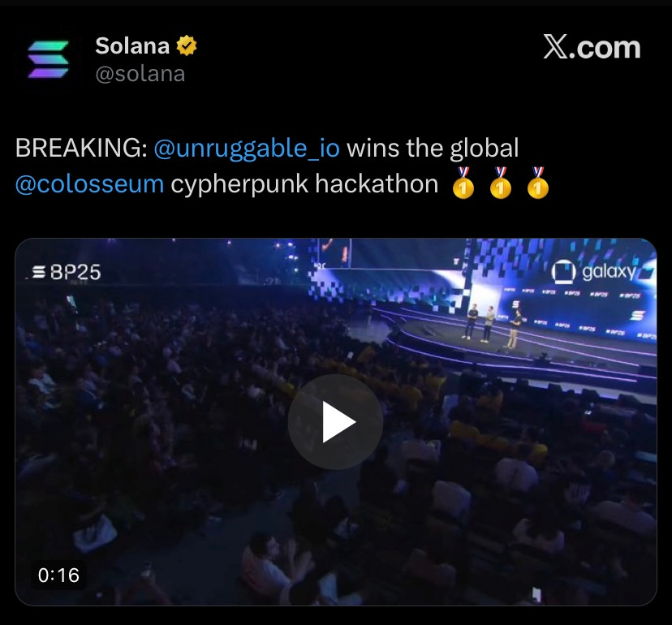The height and width of the screenshot is (625, 672).
Task: Click the BP25 logo in video corner
Action: pos(67,272)
